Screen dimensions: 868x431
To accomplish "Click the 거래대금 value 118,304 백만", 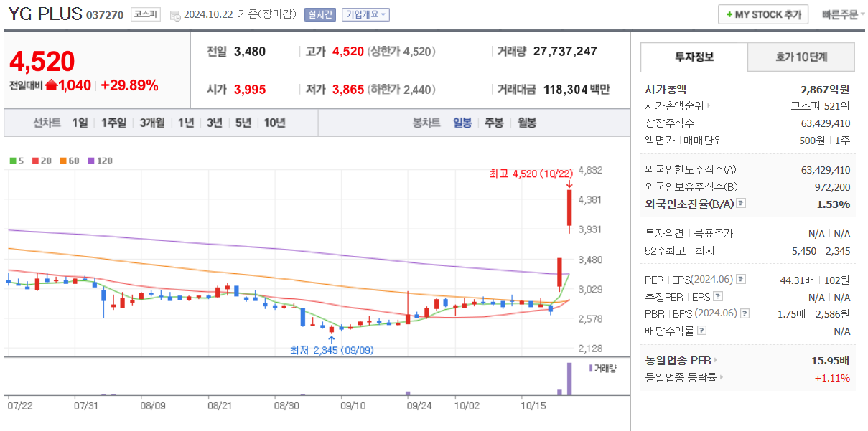I will [x=577, y=89].
